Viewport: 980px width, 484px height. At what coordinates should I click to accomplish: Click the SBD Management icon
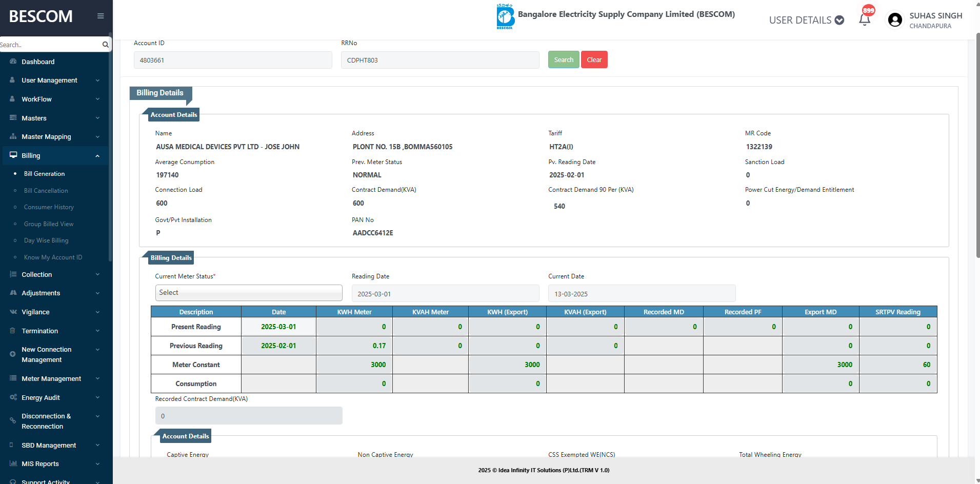point(12,445)
